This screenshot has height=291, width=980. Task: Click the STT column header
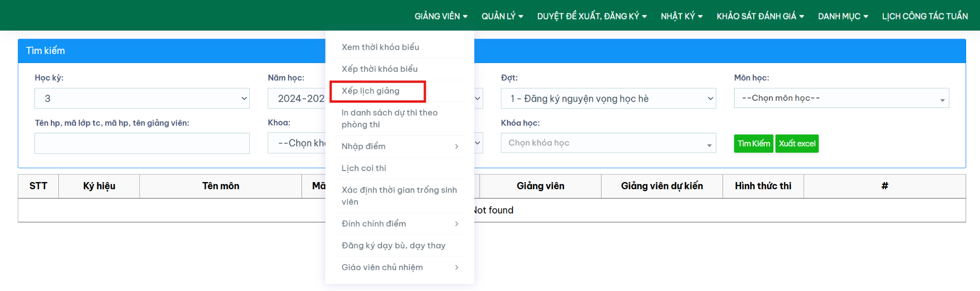tap(38, 186)
